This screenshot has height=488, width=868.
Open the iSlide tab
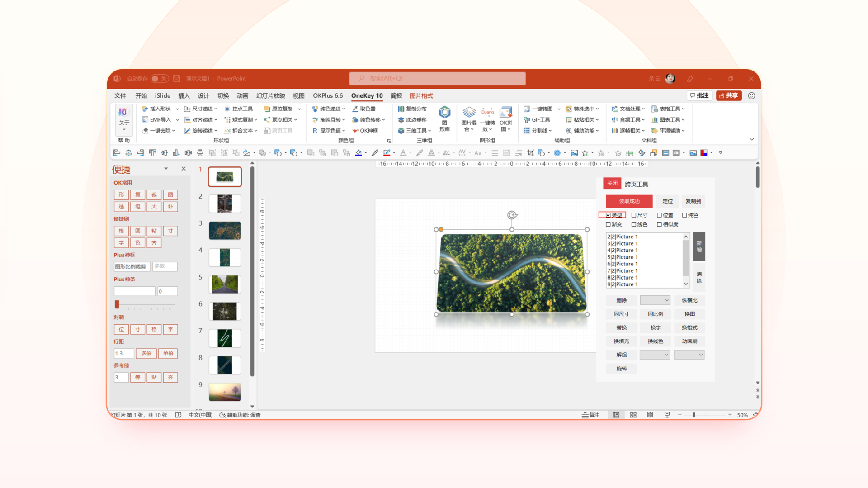click(x=163, y=96)
